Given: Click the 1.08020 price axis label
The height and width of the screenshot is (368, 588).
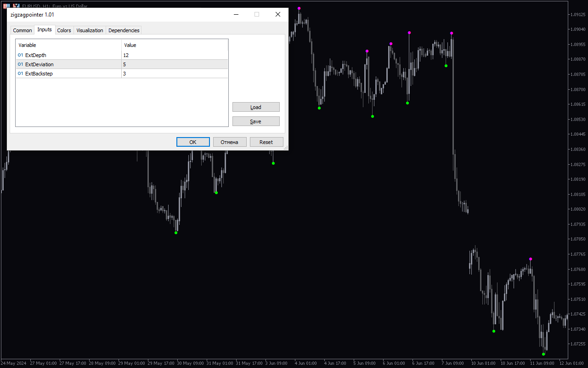Looking at the screenshot, I should pos(577,209).
